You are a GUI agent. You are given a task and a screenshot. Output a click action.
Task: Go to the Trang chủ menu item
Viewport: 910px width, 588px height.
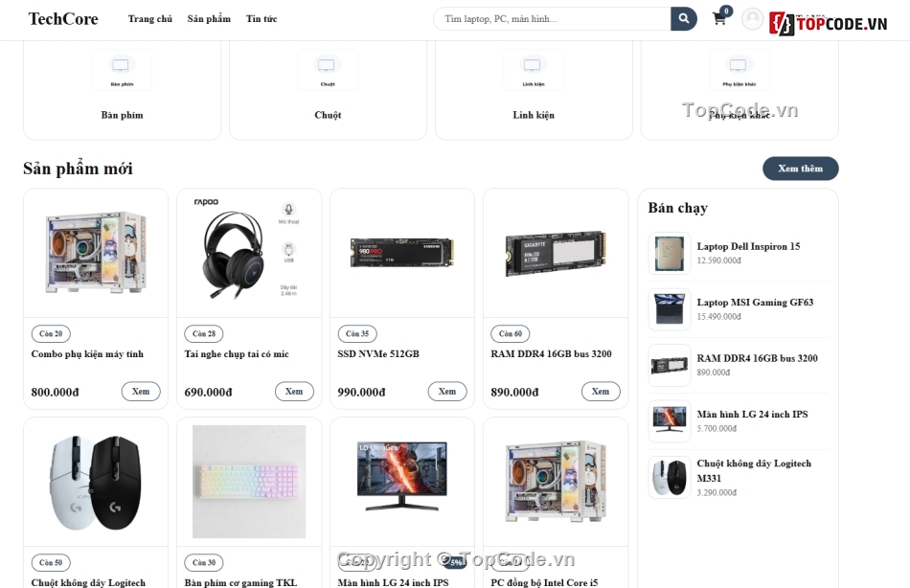(x=150, y=18)
